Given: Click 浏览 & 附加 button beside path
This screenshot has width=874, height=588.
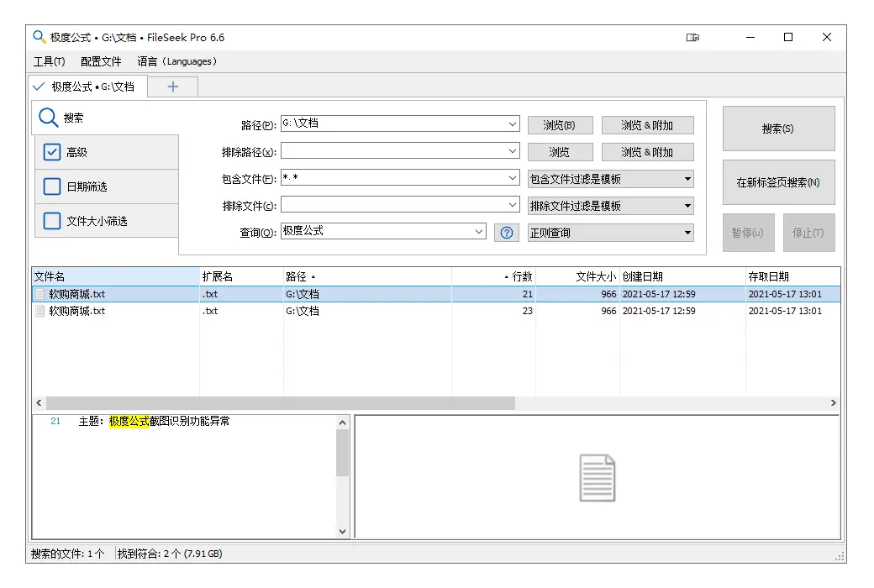Looking at the screenshot, I should coord(647,125).
